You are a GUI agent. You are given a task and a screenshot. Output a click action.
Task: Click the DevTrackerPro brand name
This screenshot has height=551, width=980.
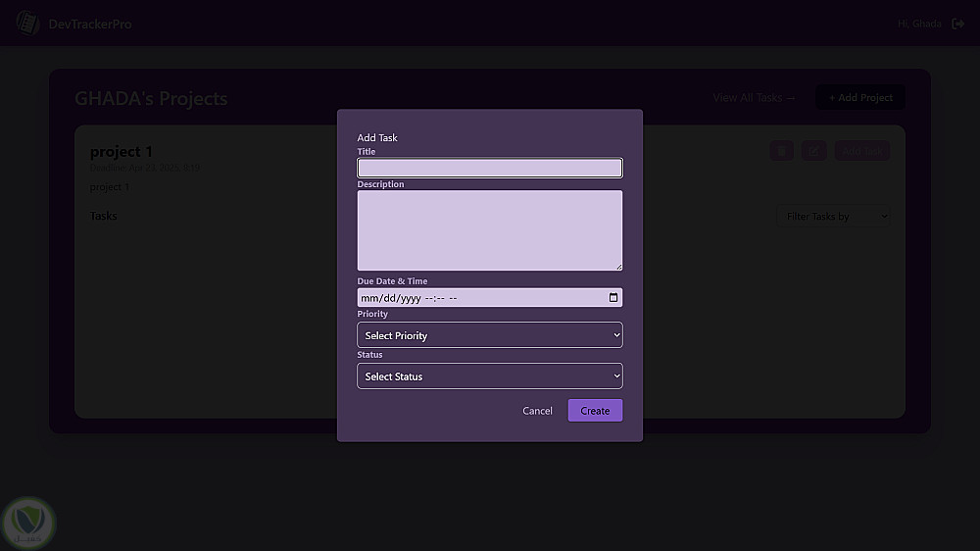[x=90, y=25]
